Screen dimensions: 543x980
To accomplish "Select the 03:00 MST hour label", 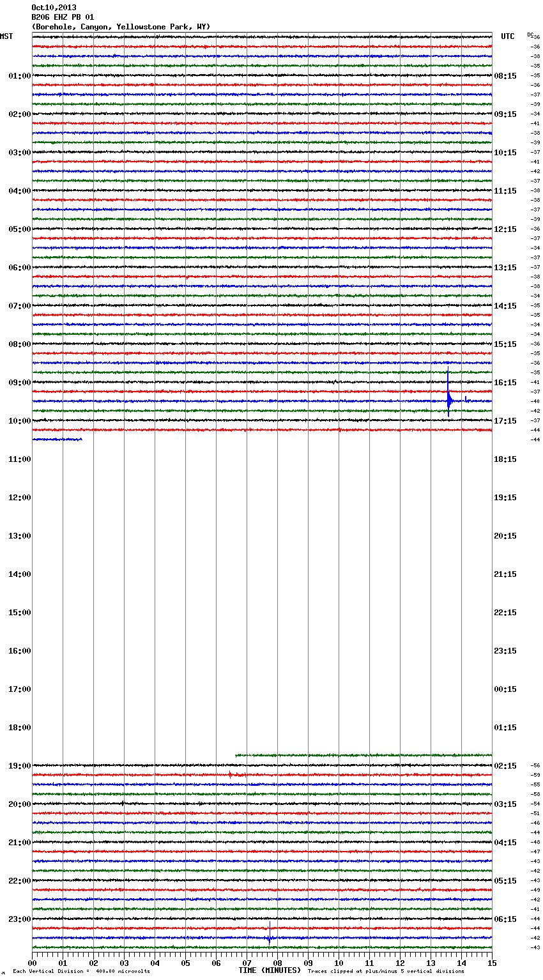I will [20, 153].
